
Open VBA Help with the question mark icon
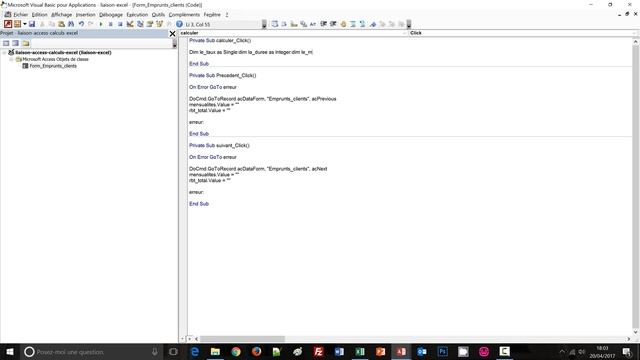[179, 24]
